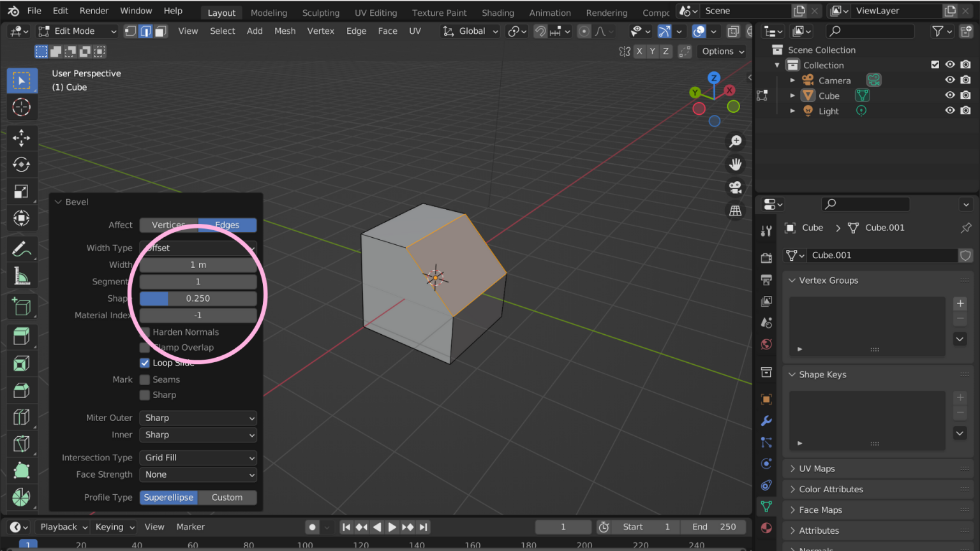Open the Width Type dropdown
Image resolution: width=980 pixels, height=551 pixels.
point(198,248)
